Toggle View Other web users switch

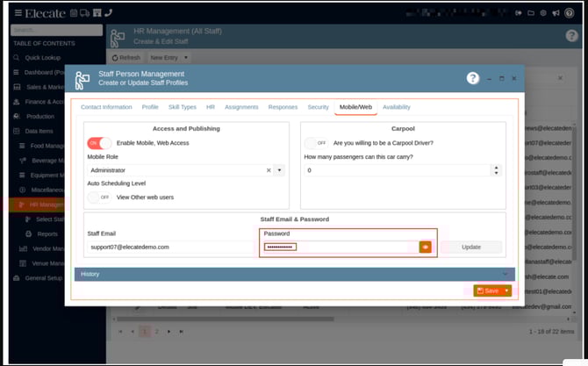98,197
